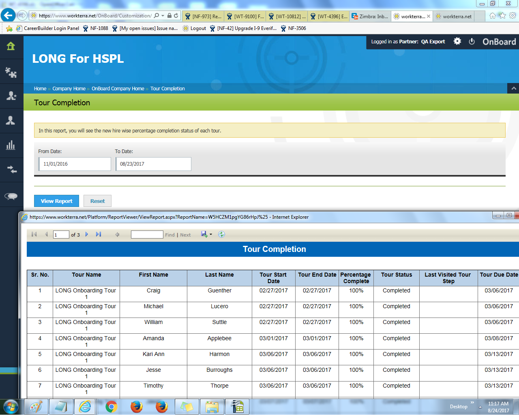Viewport: 519px width, 420px height.
Task: Open the export save dropdown in report toolbar
Action: pos(206,235)
